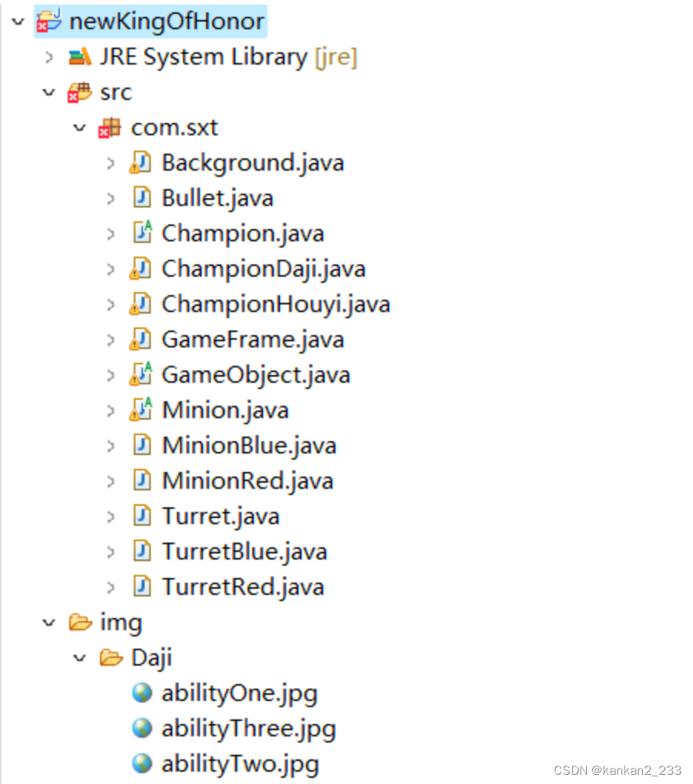693x784 pixels.
Task: Expand Turret.java tree arrow
Action: (111, 517)
